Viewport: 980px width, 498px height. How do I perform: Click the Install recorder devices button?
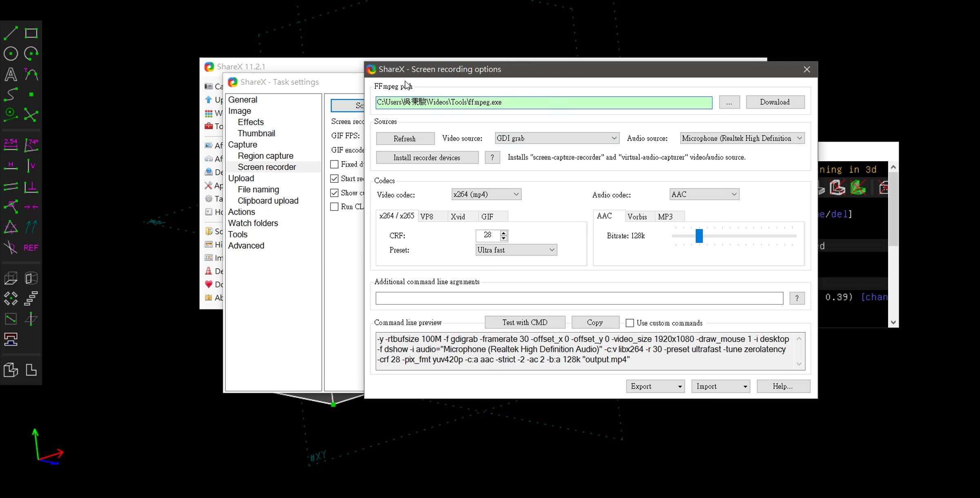tap(427, 158)
